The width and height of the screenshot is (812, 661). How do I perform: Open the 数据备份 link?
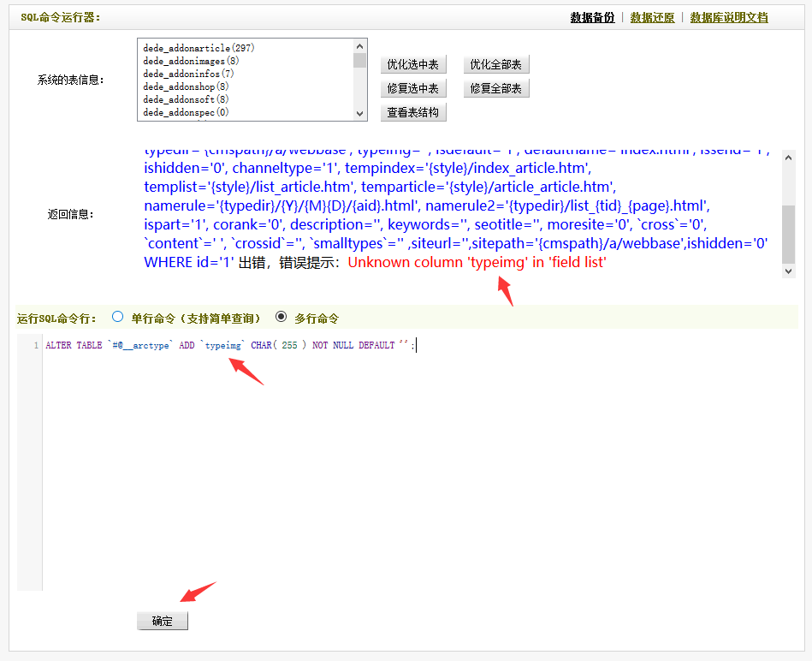(592, 17)
